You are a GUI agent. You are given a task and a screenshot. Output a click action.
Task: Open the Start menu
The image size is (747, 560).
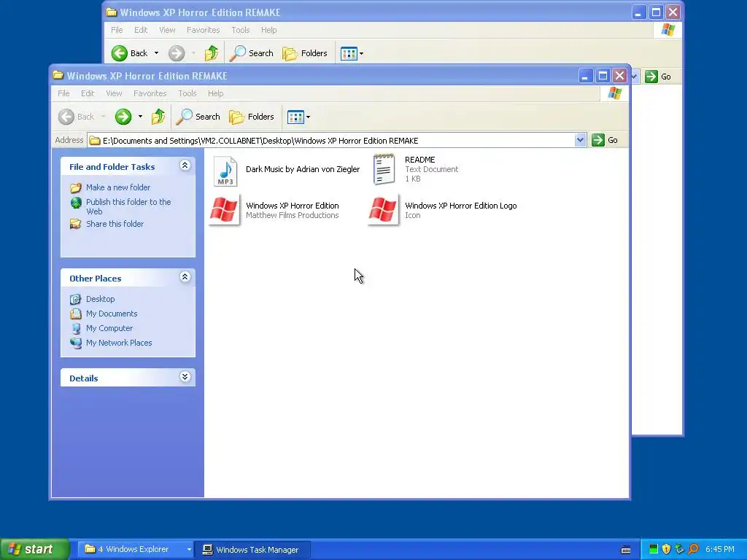coord(34,549)
